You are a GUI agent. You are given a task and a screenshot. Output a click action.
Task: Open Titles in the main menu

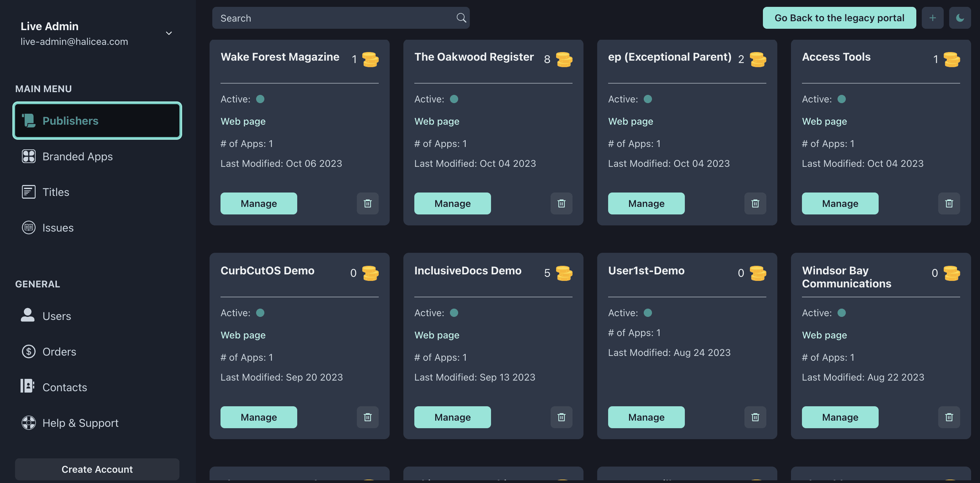pyautogui.click(x=55, y=192)
